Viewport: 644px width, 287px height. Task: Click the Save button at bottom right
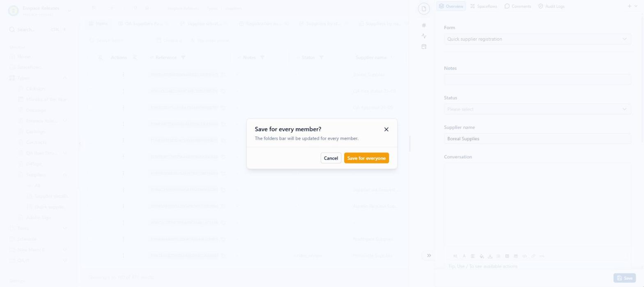coord(624,278)
